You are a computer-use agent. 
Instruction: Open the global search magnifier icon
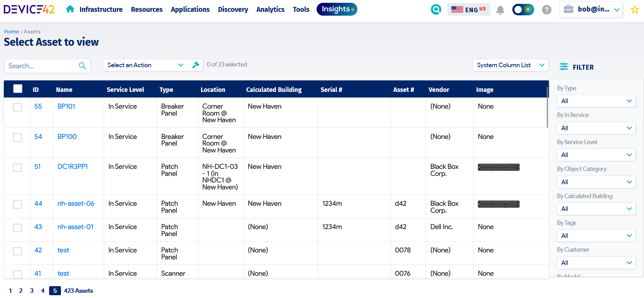coord(436,9)
